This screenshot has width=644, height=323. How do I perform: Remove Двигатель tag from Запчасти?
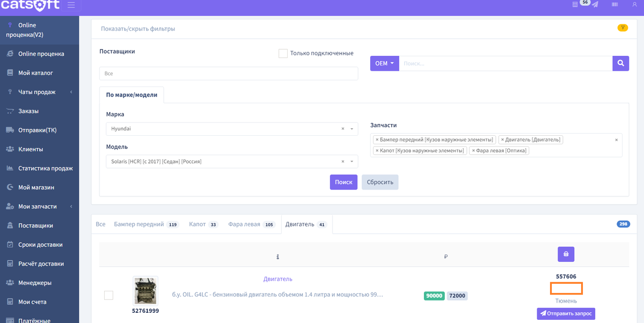[502, 140]
